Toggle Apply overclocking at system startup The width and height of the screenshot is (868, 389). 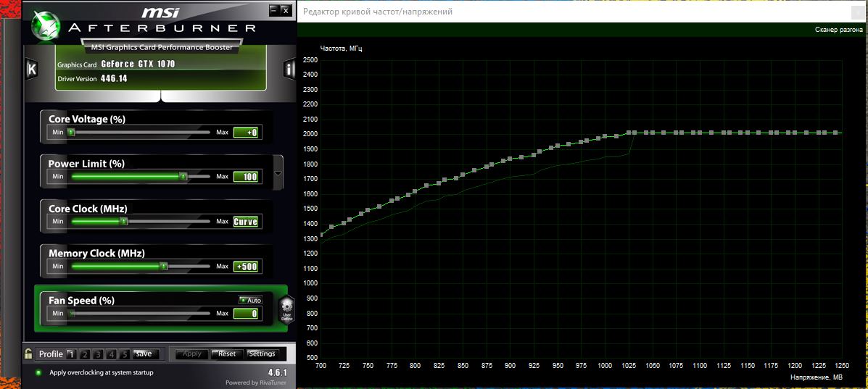pyautogui.click(x=38, y=372)
